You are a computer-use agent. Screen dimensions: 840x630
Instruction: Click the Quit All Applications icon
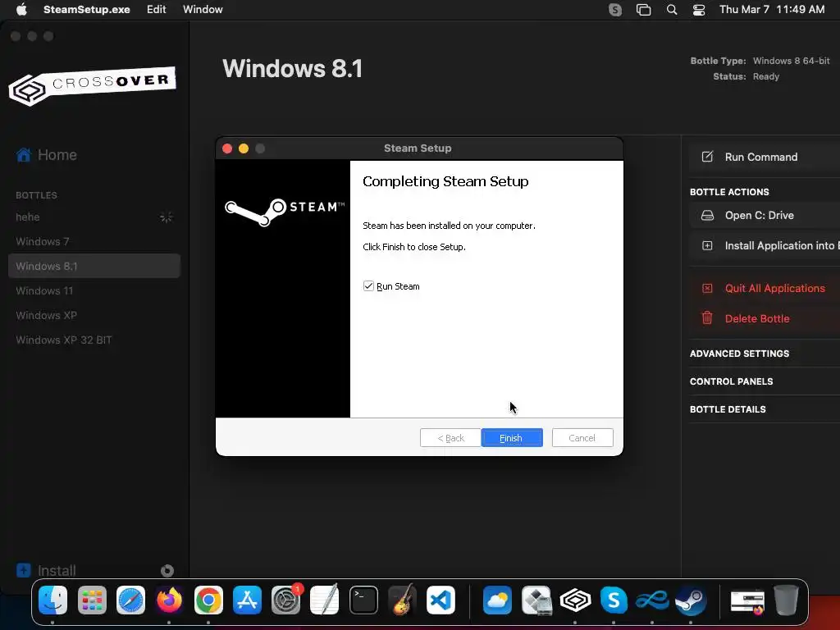tap(707, 288)
